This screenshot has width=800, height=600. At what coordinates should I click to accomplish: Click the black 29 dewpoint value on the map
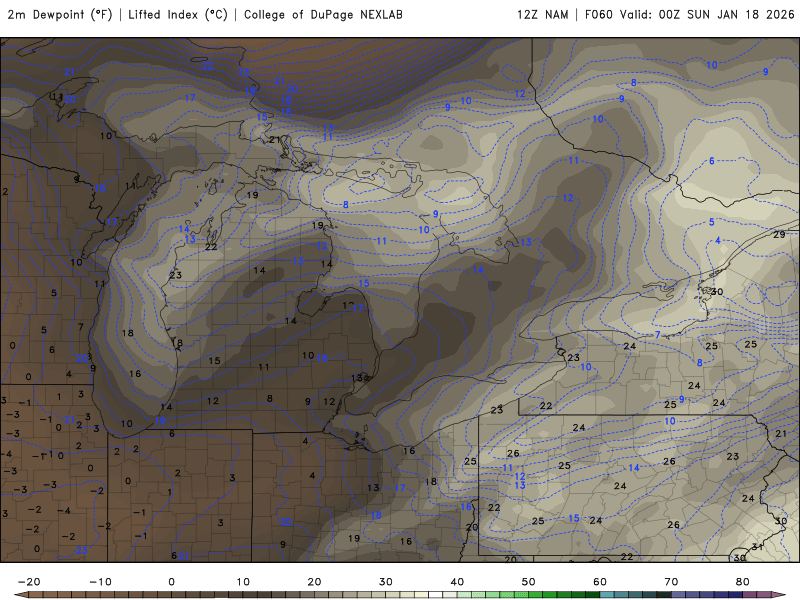coord(779,235)
